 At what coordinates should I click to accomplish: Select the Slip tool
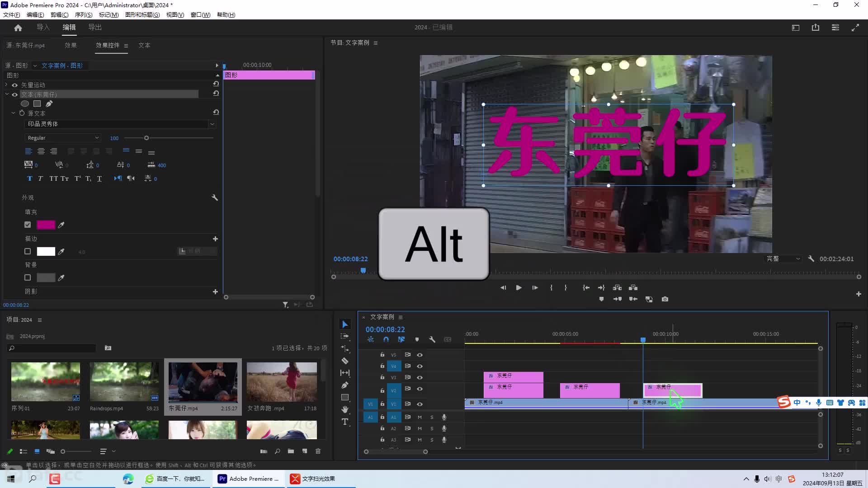click(345, 373)
